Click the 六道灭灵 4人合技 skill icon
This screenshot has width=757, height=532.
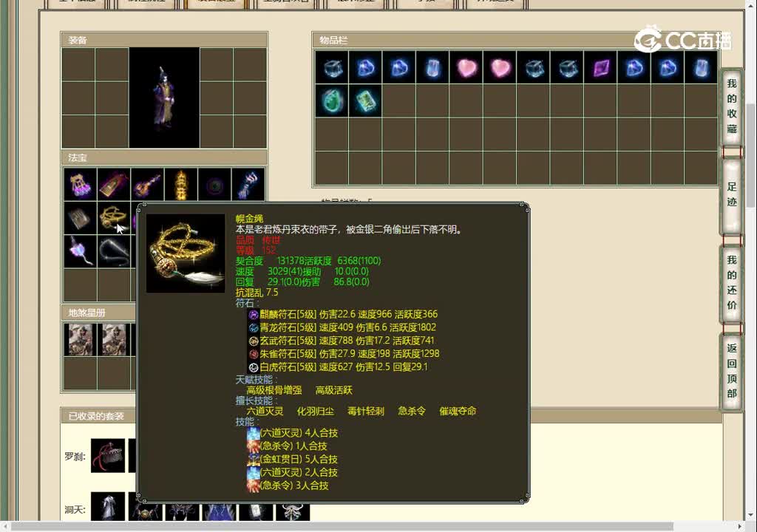point(254,433)
